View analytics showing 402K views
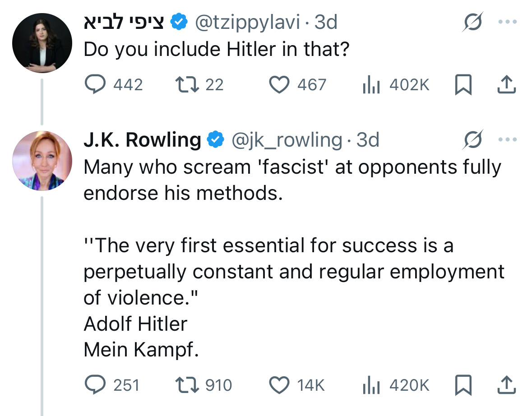Viewport: 532px width, 416px height. pyautogui.click(x=371, y=85)
